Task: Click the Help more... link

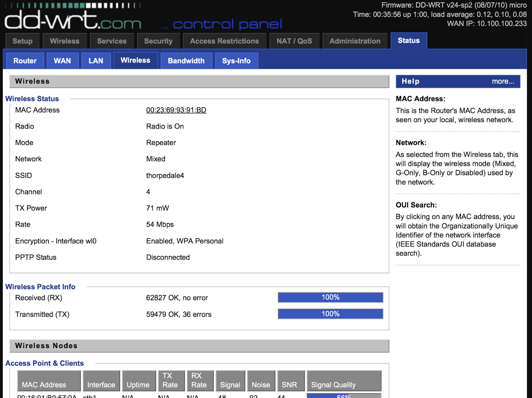Action: [503, 81]
